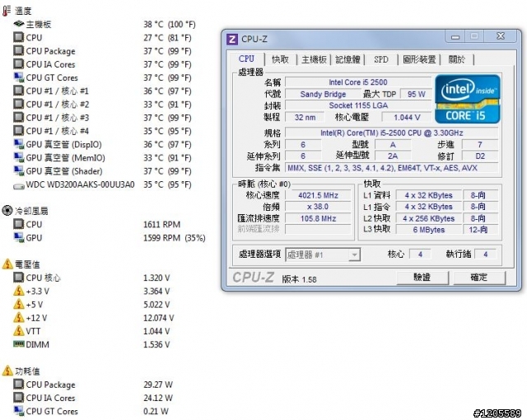Open the 處理器 #1 selection dropdown
527x420 pixels.
pyautogui.click(x=323, y=254)
